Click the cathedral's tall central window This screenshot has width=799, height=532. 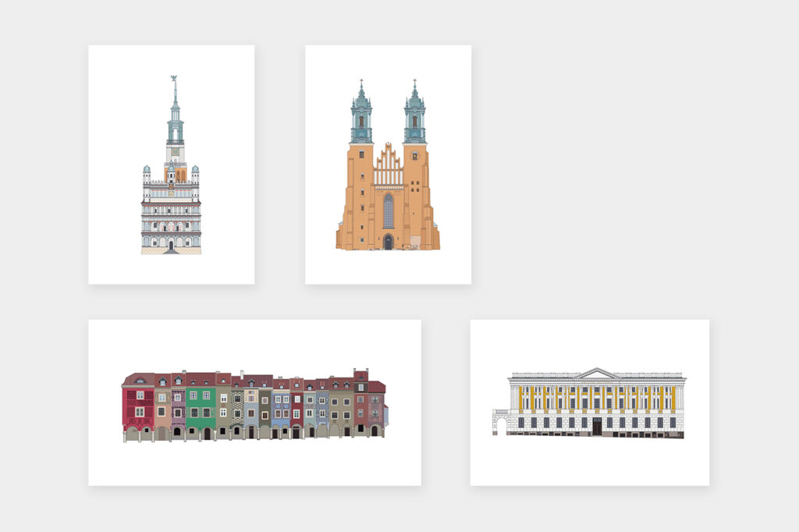pos(388,211)
